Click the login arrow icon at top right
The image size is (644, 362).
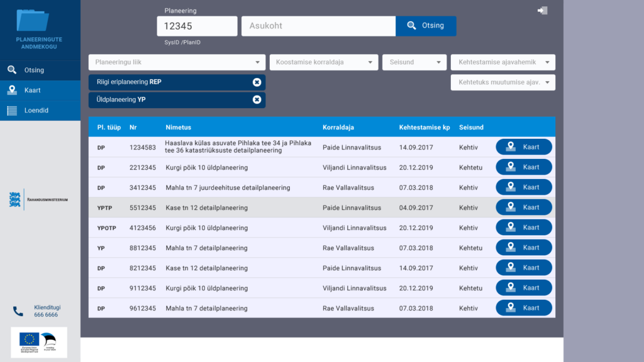[x=542, y=10]
